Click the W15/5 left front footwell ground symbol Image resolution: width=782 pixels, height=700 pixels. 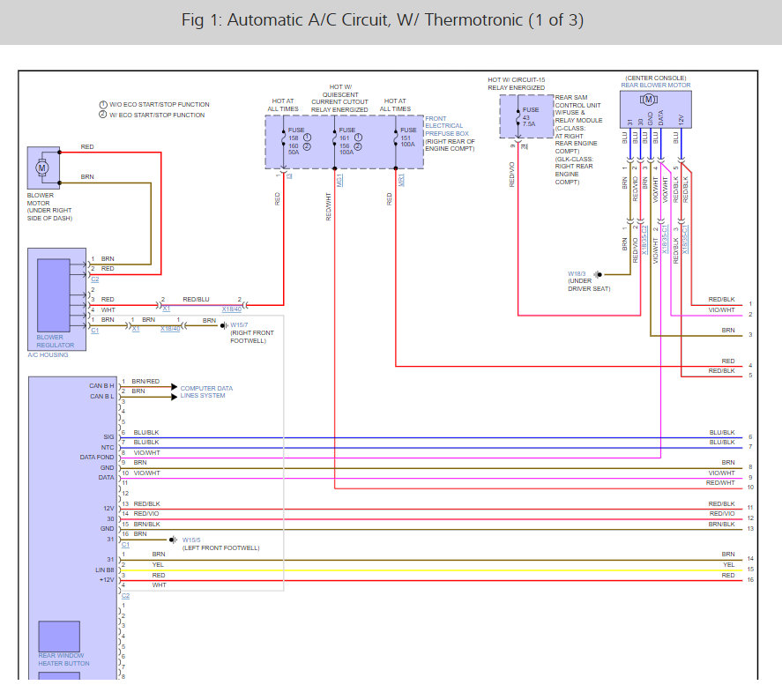point(175,540)
